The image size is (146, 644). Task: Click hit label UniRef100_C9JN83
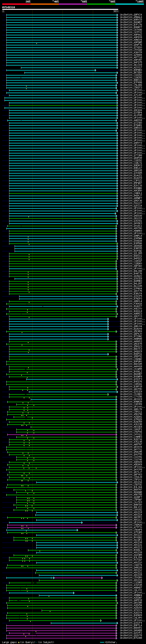[x=131, y=394]
